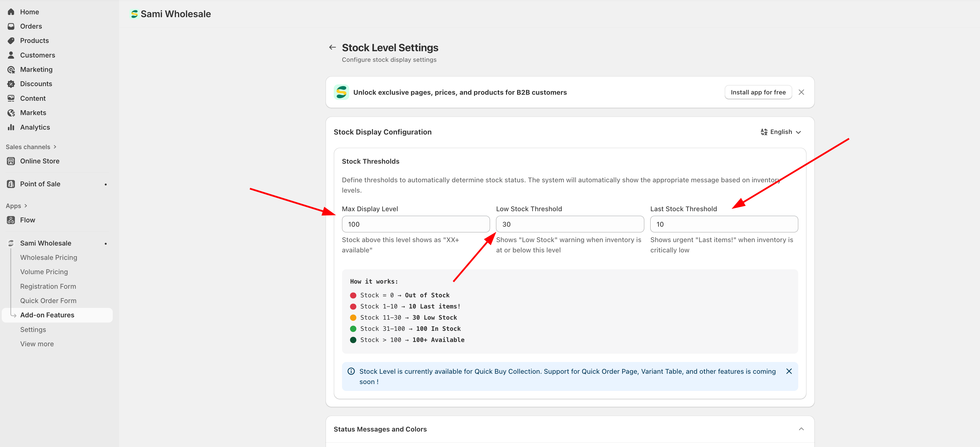Click the Flow app icon
Screen dimensions: 980x447
tap(11, 220)
